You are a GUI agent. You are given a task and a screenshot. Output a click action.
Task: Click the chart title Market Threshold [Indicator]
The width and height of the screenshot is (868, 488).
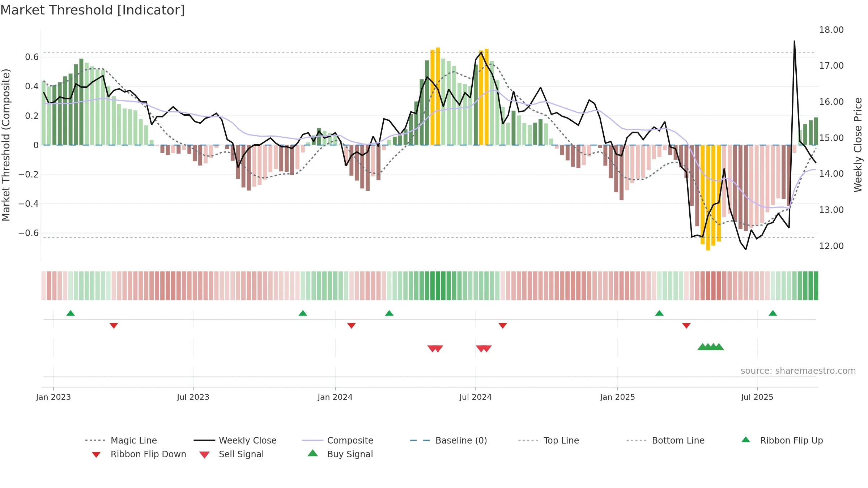93,10
